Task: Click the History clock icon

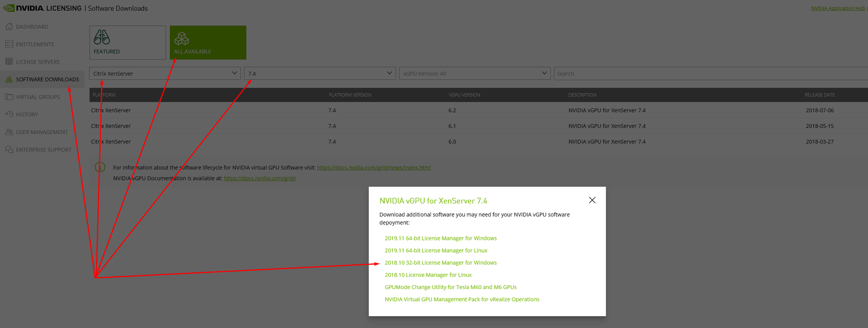Action: [9, 114]
